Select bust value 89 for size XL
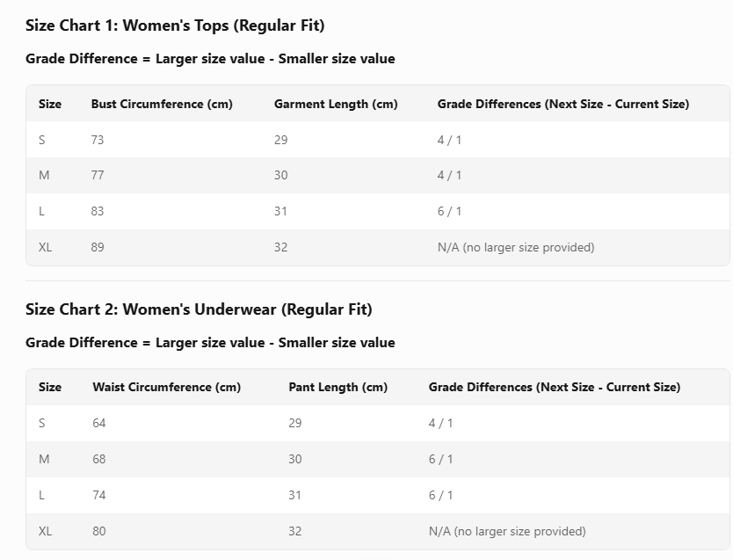 point(98,247)
